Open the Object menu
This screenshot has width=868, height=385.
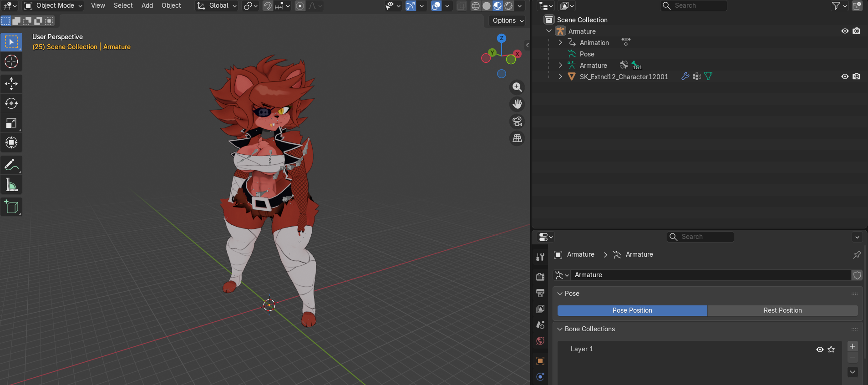(171, 5)
